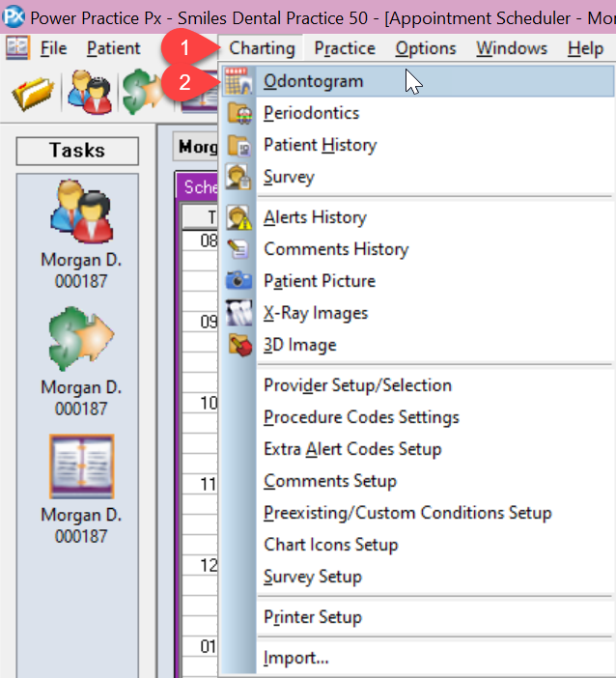Screen dimensions: 616x678
Task: Choose Periodontics menu entry
Action: pyautogui.click(x=417, y=113)
